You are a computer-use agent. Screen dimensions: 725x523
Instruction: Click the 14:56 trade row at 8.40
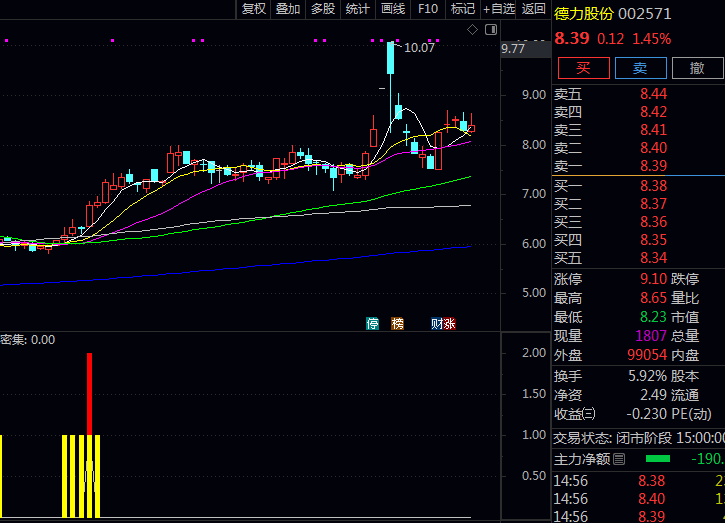tap(638, 499)
